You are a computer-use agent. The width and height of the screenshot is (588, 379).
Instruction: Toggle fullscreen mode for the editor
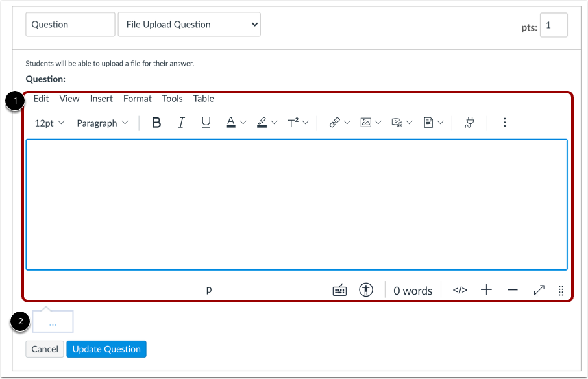539,290
